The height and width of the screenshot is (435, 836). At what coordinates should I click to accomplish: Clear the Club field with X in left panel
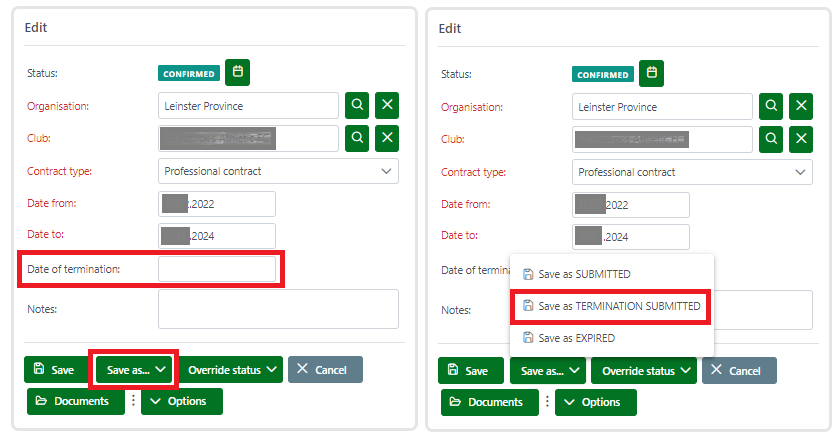(387, 138)
